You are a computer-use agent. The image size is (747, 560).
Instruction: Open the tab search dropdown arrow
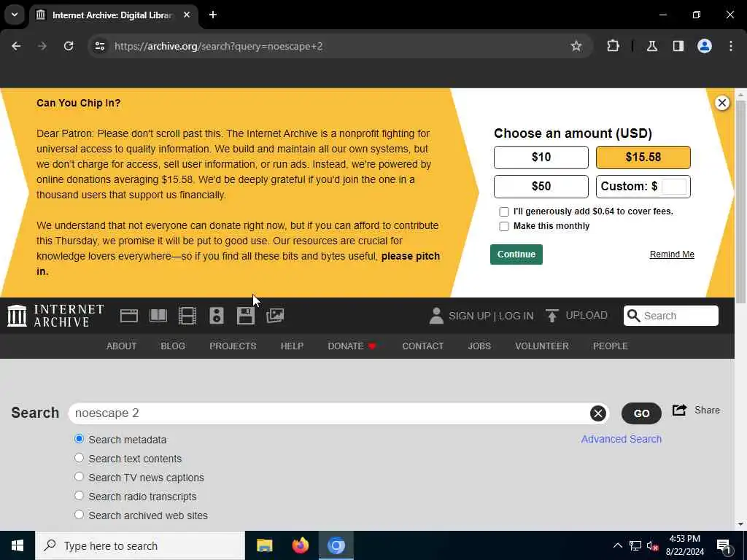pyautogui.click(x=15, y=15)
